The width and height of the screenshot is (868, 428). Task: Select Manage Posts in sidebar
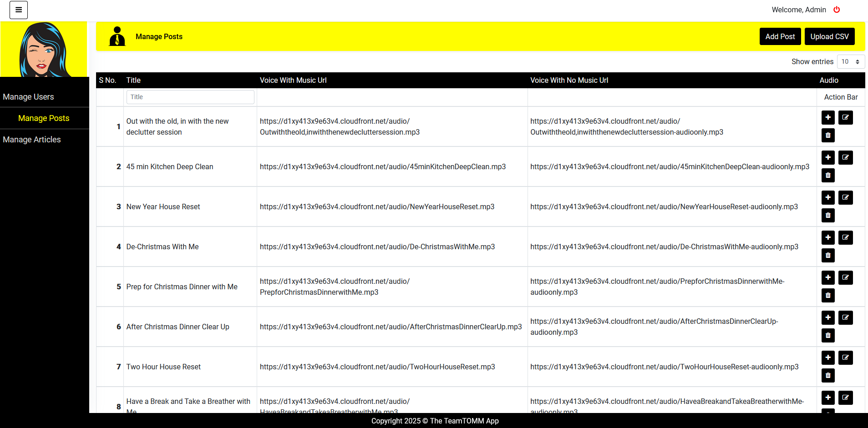44,118
